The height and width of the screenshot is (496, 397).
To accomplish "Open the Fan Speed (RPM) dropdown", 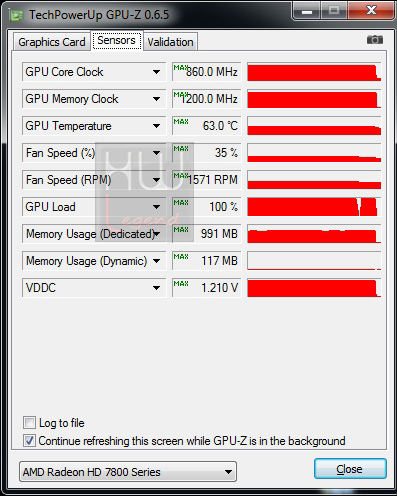I will tap(156, 180).
